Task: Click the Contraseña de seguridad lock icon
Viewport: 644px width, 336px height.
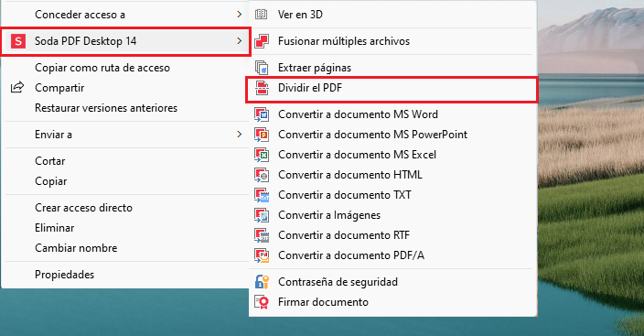Action: click(262, 282)
